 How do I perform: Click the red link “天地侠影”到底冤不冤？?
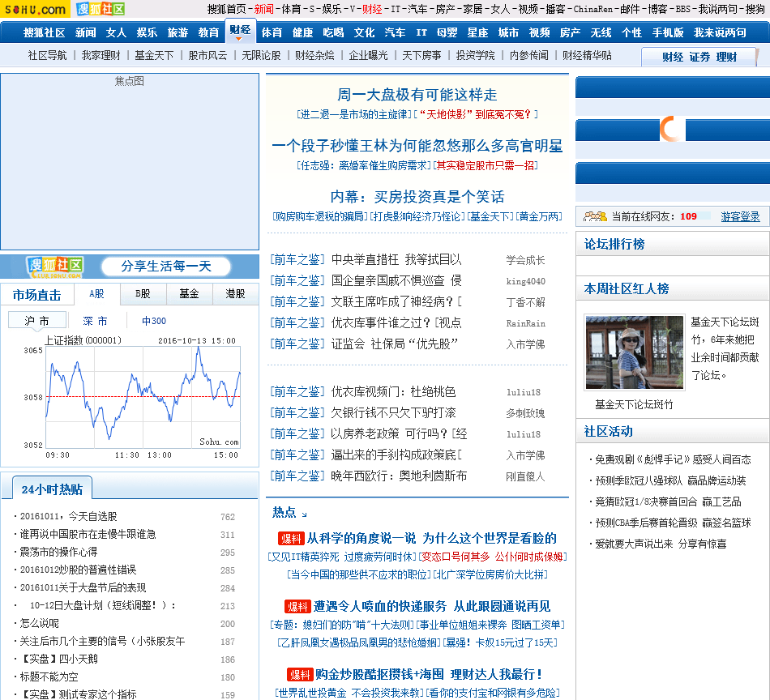pos(476,114)
